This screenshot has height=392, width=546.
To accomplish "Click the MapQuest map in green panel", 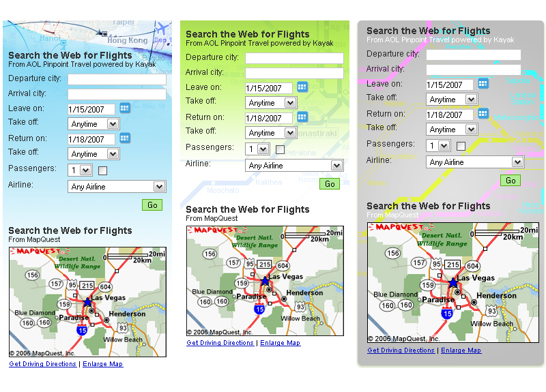I will point(265,281).
